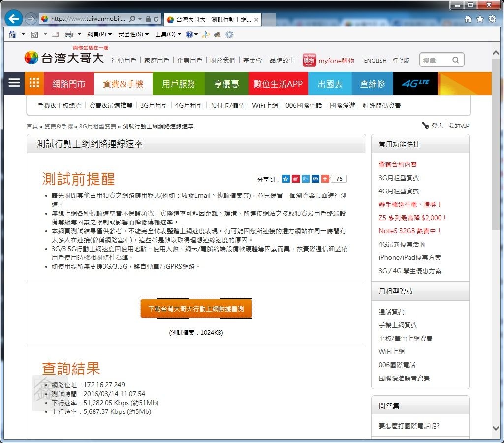Click the blue star share icon

click(x=286, y=179)
